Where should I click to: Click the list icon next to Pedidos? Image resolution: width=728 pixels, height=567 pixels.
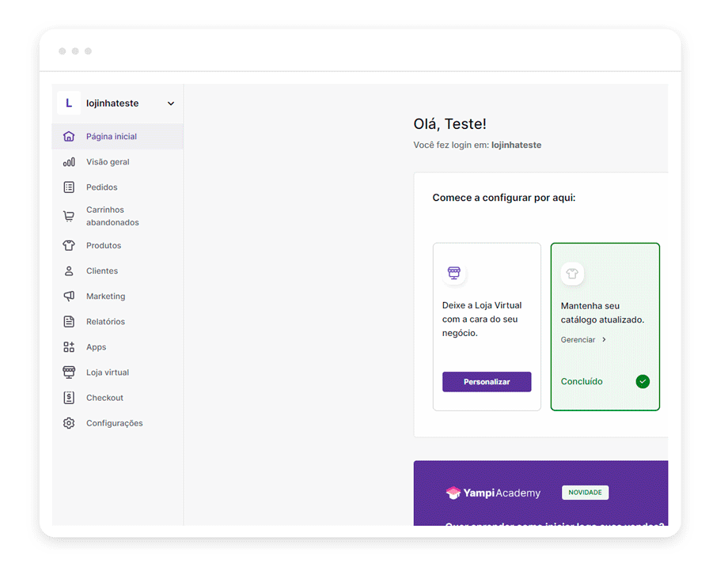pyautogui.click(x=69, y=187)
